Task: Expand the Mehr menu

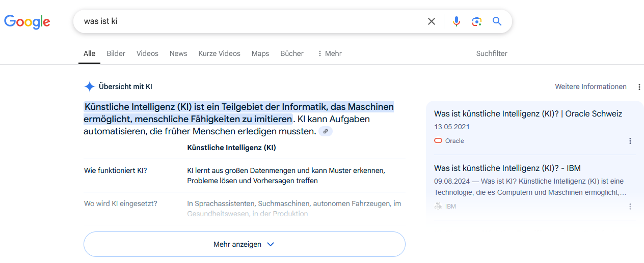Action: coord(329,53)
